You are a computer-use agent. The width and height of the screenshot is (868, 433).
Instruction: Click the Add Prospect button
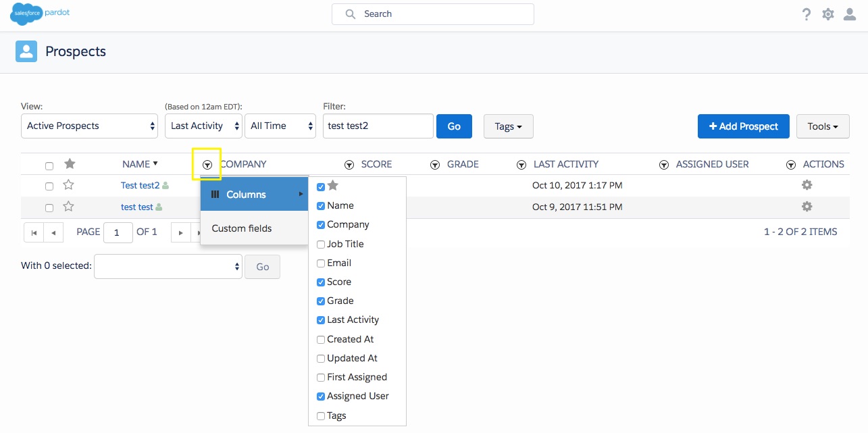pos(744,126)
